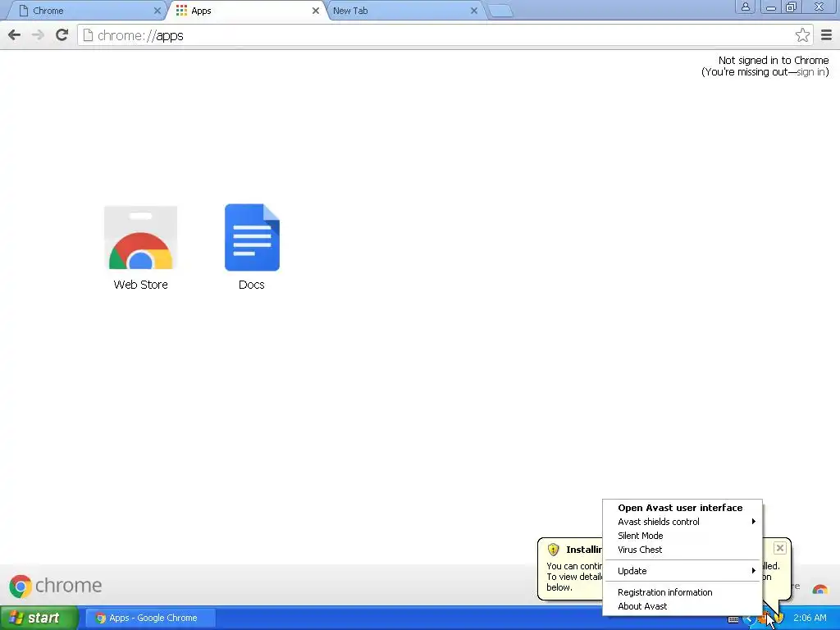
Task: Bookmark this page with the star icon
Action: 802,35
